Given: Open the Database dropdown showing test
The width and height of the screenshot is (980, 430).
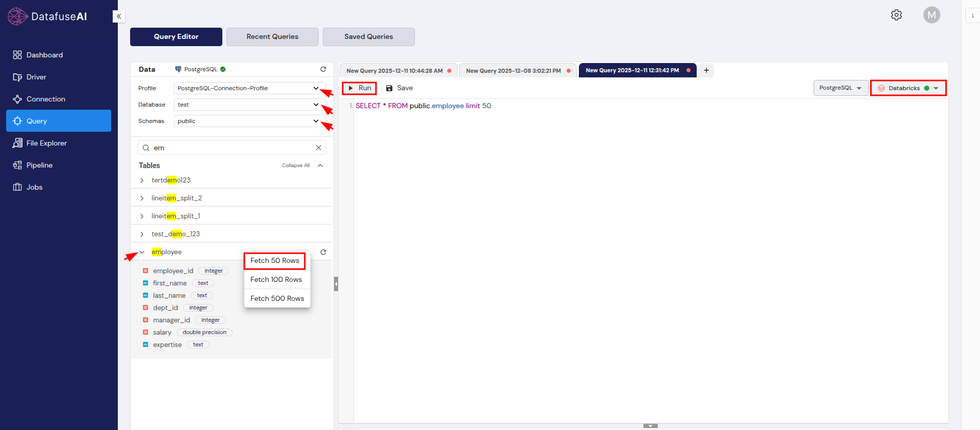Looking at the screenshot, I should click(250, 105).
